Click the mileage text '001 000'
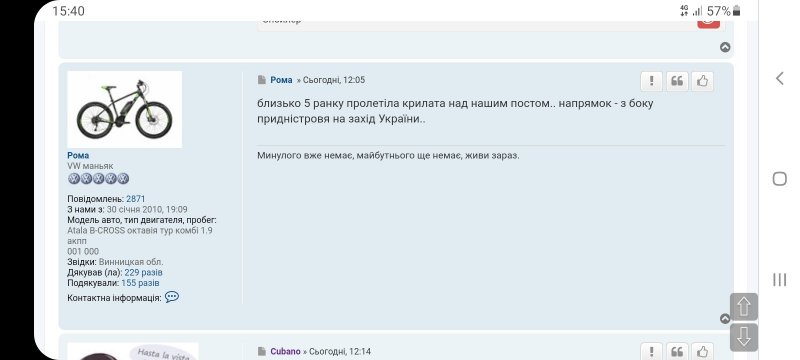The width and height of the screenshot is (800, 360). click(x=83, y=251)
